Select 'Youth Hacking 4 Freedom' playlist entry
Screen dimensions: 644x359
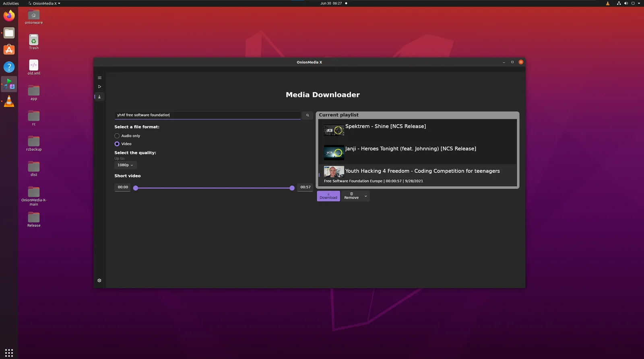tap(417, 175)
